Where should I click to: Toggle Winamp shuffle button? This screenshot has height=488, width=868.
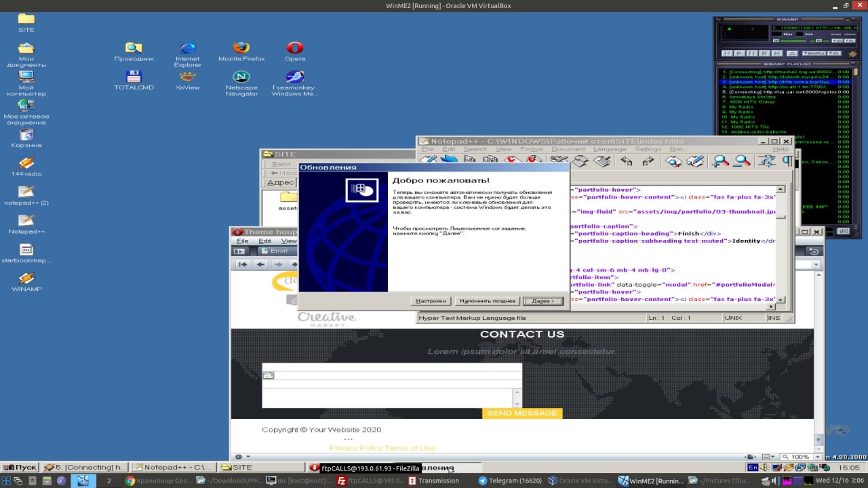[x=814, y=53]
